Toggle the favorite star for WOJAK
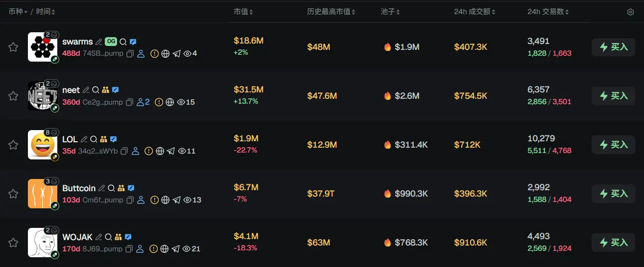 [x=13, y=243]
